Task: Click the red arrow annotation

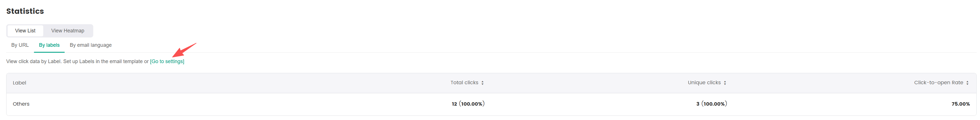Action: [184, 50]
